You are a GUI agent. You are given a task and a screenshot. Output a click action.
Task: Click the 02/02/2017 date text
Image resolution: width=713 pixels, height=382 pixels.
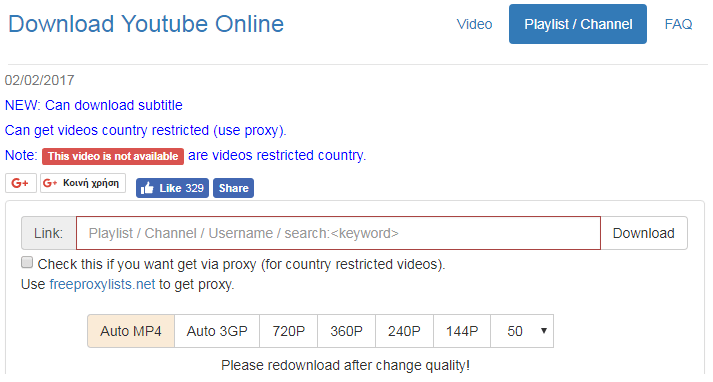40,80
